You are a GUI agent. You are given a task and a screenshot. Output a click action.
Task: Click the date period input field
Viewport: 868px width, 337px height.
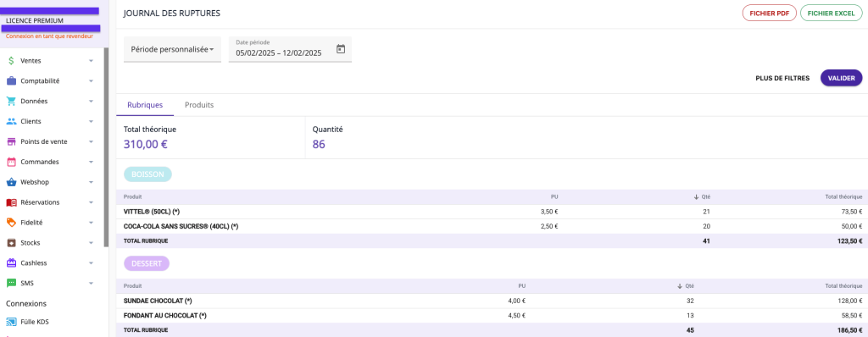click(x=290, y=49)
